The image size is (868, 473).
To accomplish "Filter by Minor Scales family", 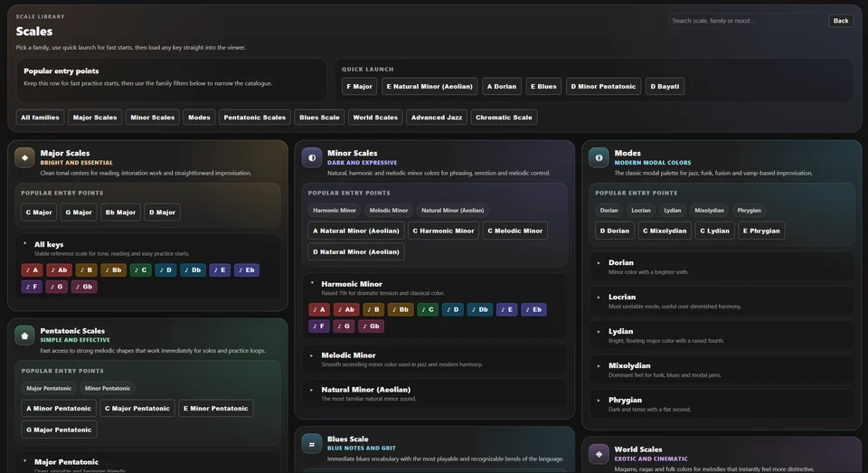I will coord(152,118).
